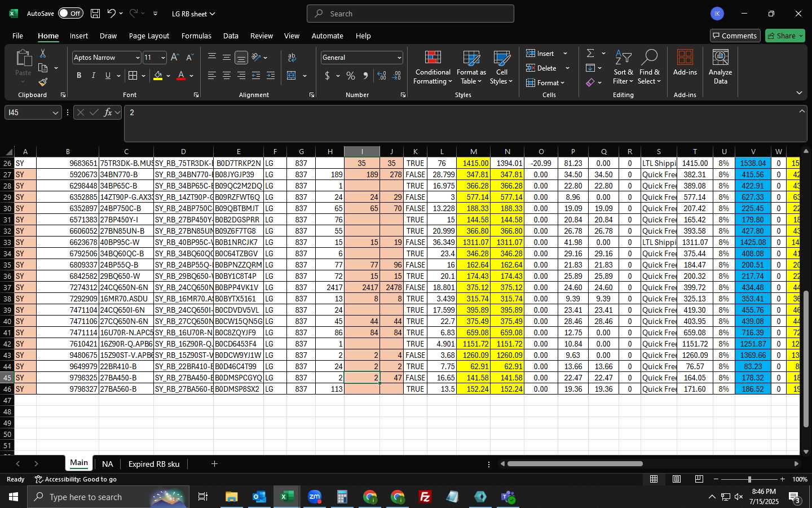This screenshot has height=508, width=812.
Task: Click the Comments button
Action: 735,36
